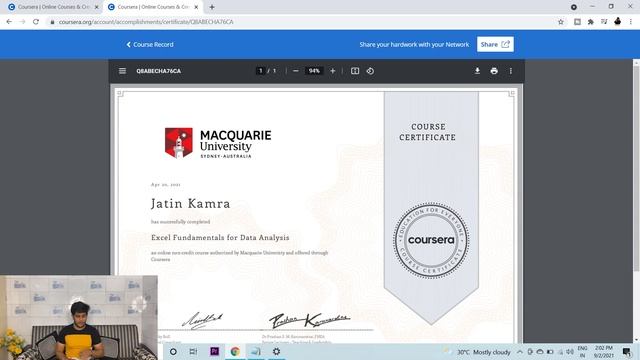The height and width of the screenshot is (360, 640).
Task: Download the certificate PDF
Action: pos(477,71)
